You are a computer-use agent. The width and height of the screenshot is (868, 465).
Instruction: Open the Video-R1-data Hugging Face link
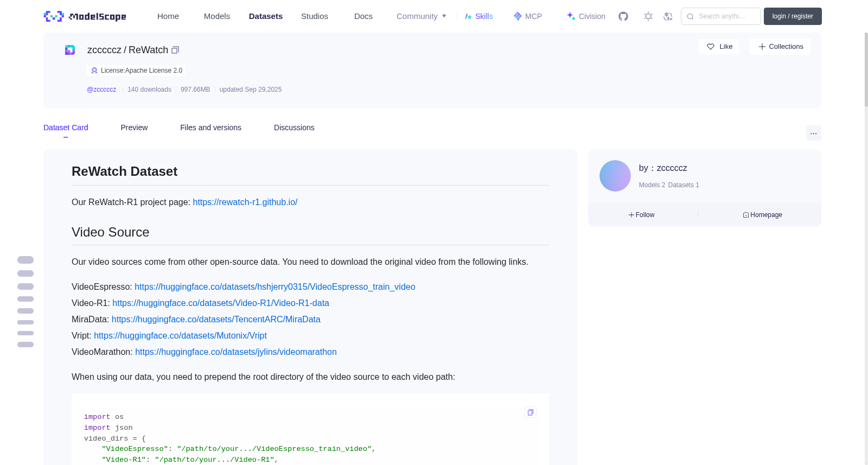click(221, 303)
